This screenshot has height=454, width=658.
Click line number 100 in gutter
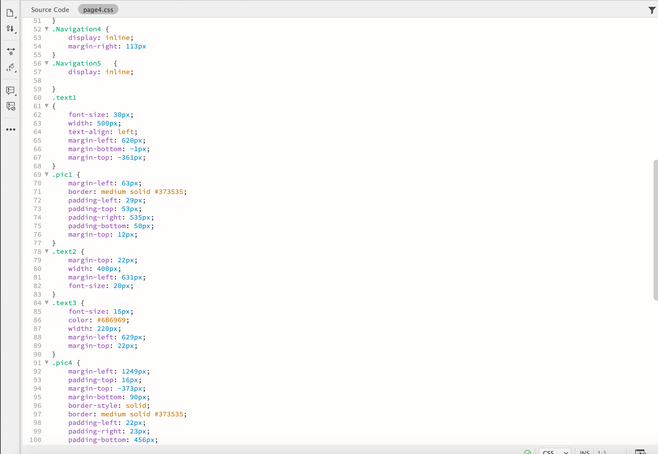click(x=35, y=440)
